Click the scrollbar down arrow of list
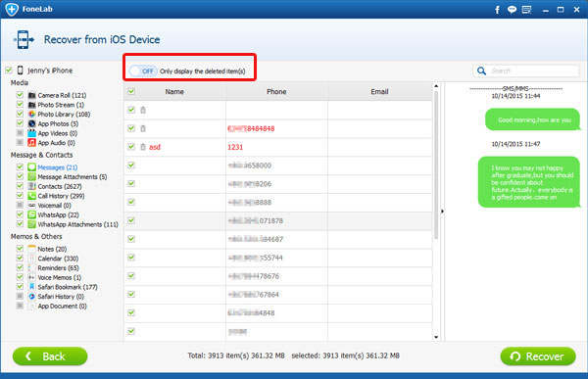 coord(436,337)
